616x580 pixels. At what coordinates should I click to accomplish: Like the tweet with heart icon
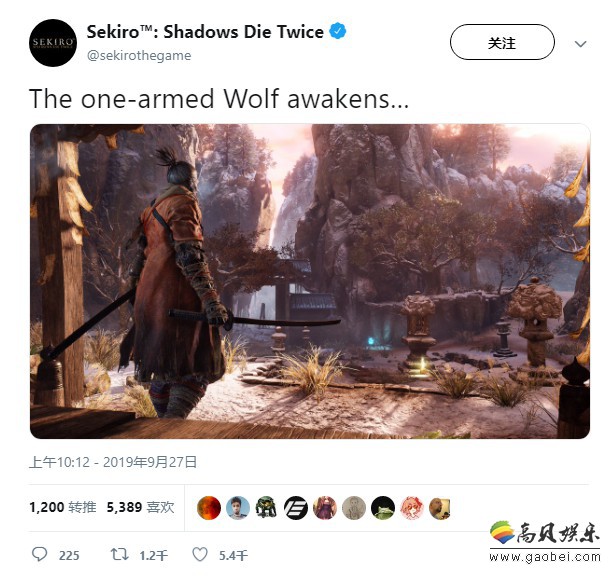[x=200, y=554]
